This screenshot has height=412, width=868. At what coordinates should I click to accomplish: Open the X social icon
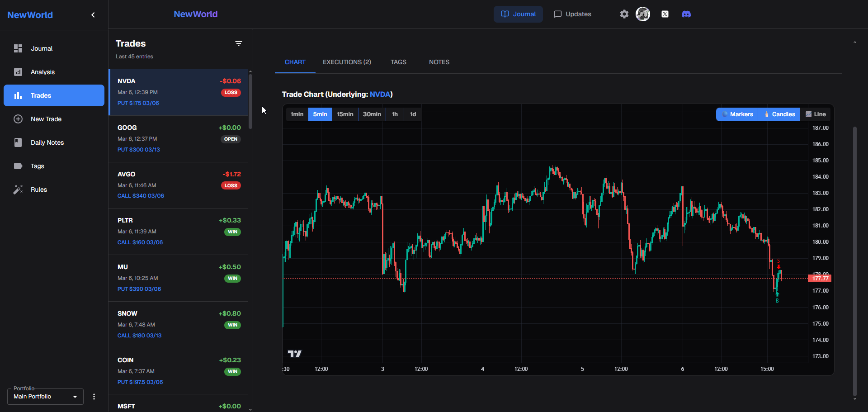[665, 14]
